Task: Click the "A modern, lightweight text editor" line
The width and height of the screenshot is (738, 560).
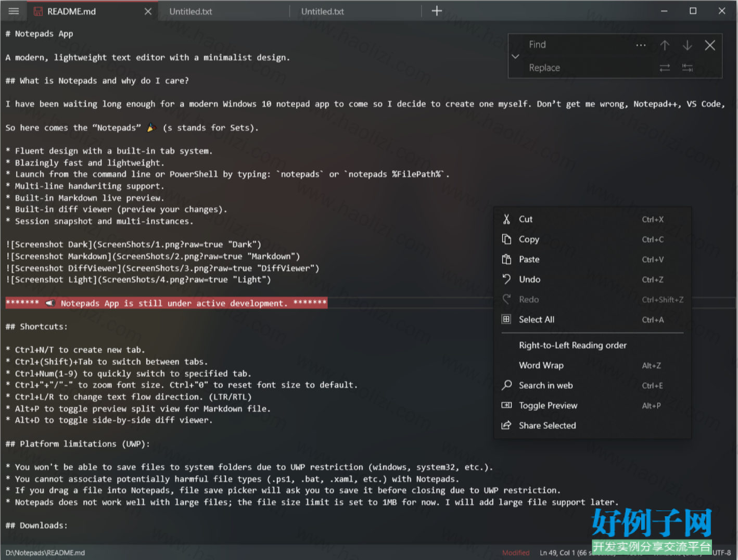Action: tap(148, 58)
